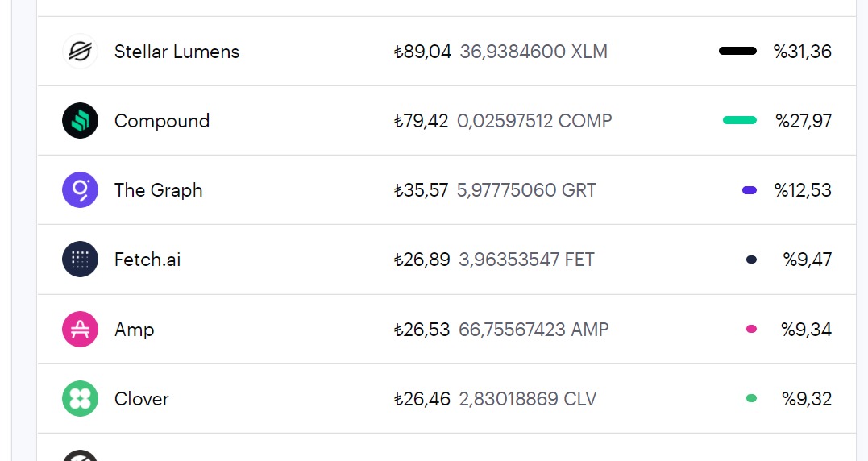Click the purple The Graph allocation bar
868x461 pixels.
coord(749,190)
